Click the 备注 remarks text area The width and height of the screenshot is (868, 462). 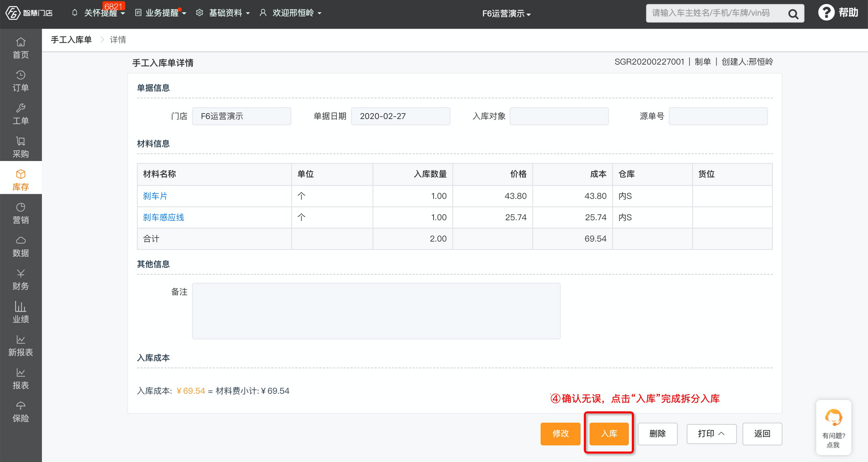[376, 311]
